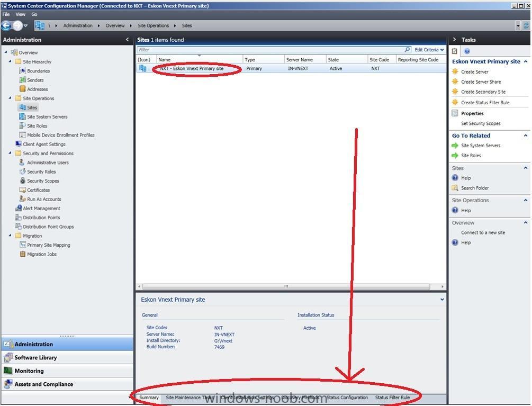Click the Addresses node icon
Viewport: 532px width, 406px height.
coord(22,89)
